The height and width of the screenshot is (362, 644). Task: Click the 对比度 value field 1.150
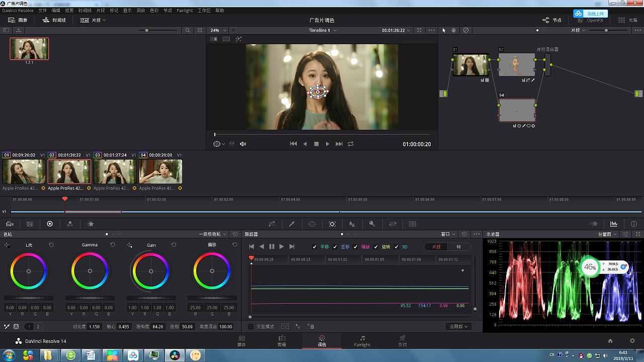coord(94,327)
